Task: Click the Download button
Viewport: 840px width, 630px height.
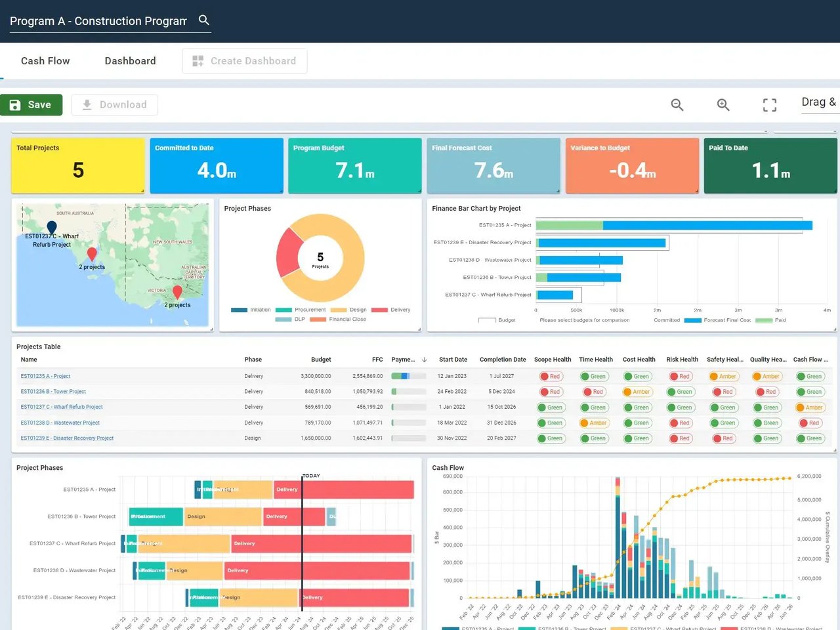Action: [114, 105]
